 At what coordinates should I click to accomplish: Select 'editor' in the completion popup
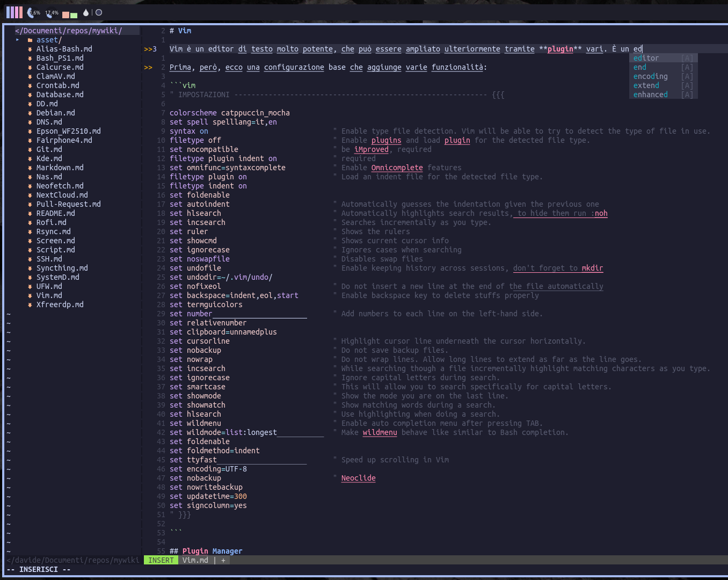[664, 58]
